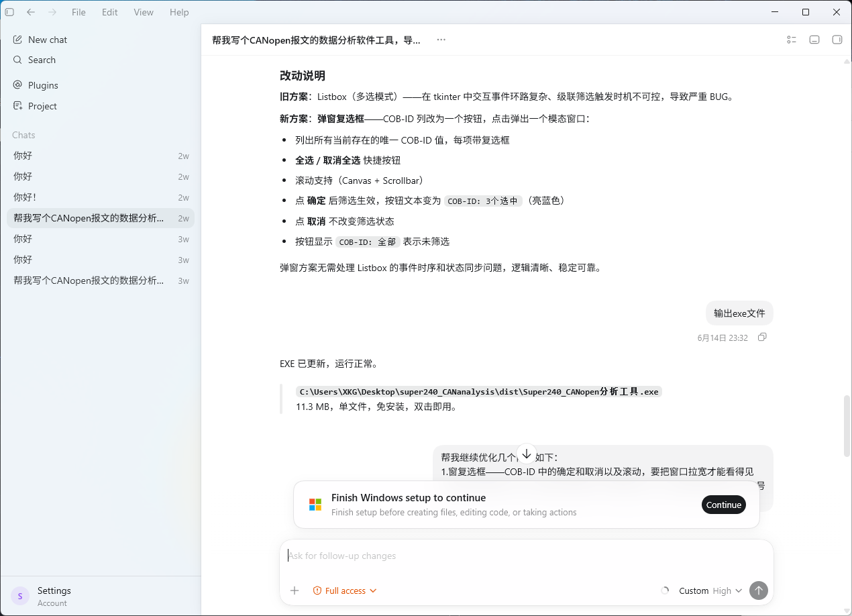Open the selected CANopen chat from 2w
This screenshot has height=616, width=852.
pos(101,218)
